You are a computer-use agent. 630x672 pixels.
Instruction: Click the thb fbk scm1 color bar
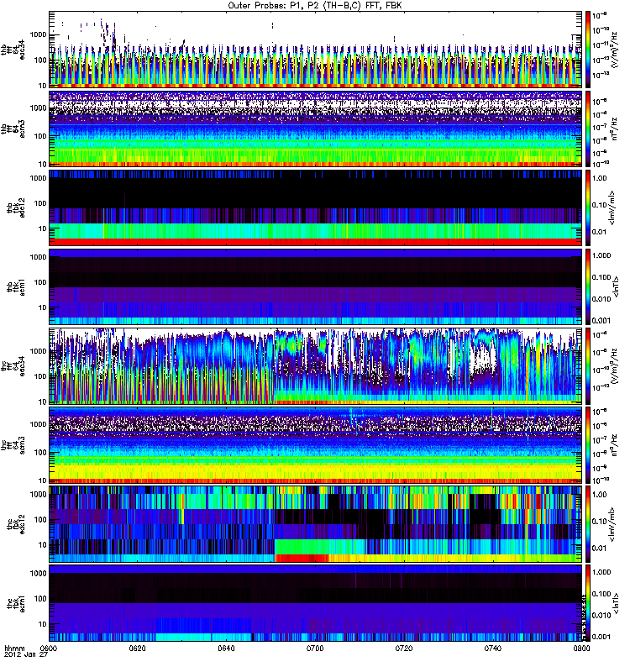click(x=588, y=286)
